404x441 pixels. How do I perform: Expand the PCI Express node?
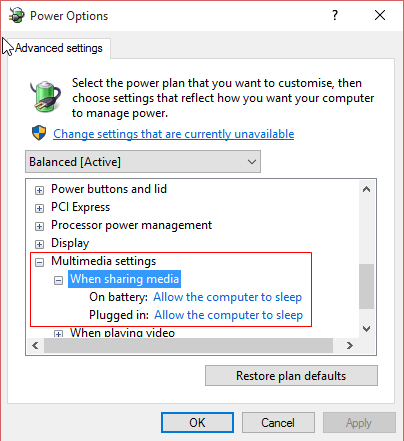click(39, 208)
